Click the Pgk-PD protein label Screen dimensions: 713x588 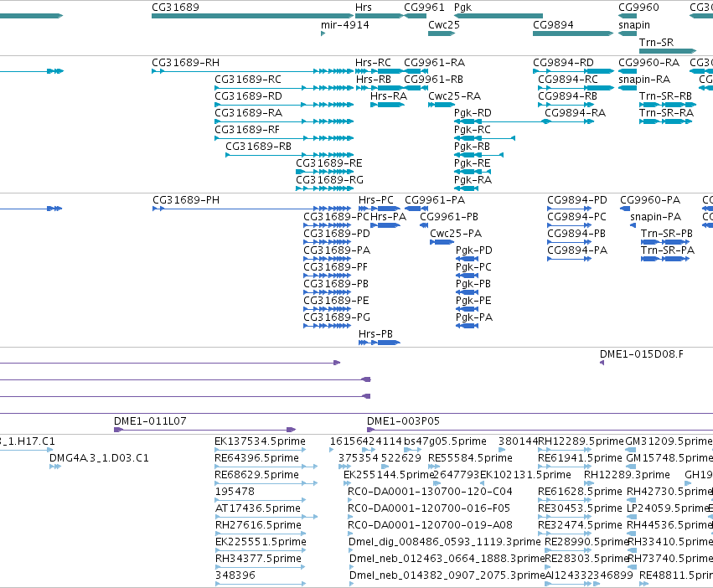pyautogui.click(x=474, y=251)
